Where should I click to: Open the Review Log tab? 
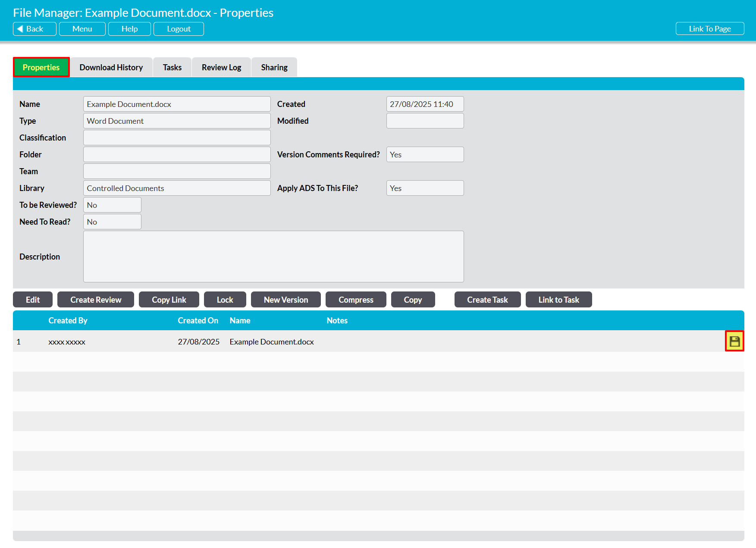221,67
